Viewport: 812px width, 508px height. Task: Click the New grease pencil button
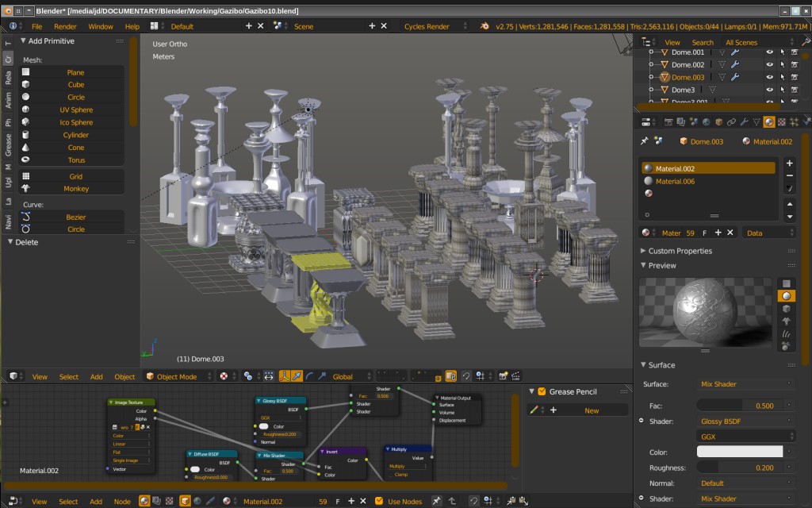(x=592, y=410)
